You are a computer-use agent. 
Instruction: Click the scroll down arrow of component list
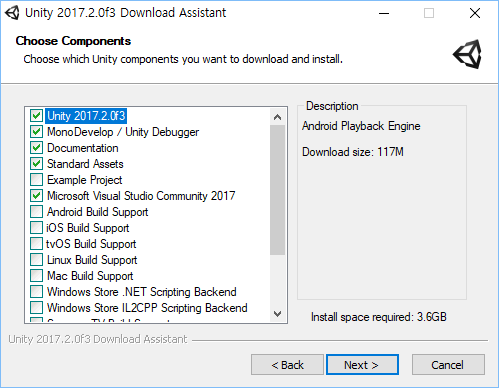click(277, 314)
